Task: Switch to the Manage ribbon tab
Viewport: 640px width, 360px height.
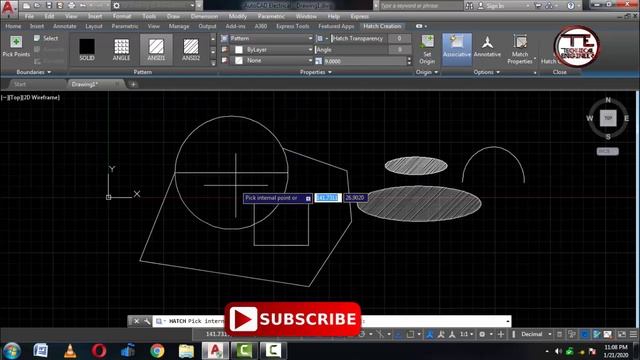Action: point(179,26)
